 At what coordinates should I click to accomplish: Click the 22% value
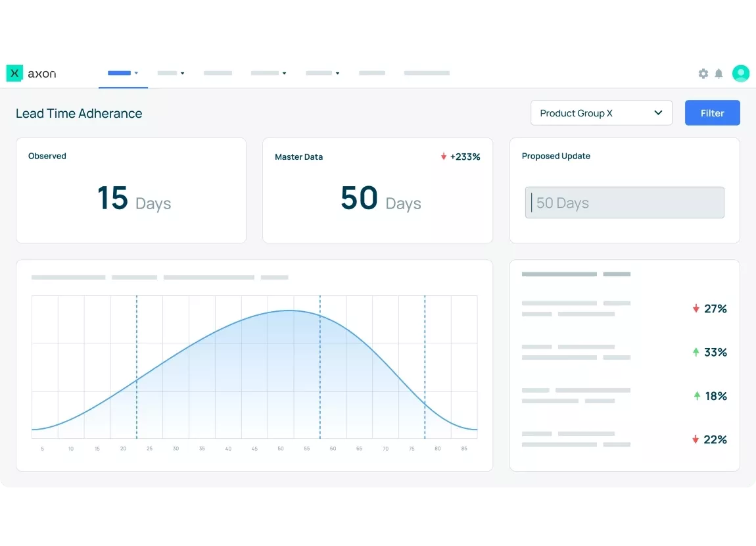point(715,439)
